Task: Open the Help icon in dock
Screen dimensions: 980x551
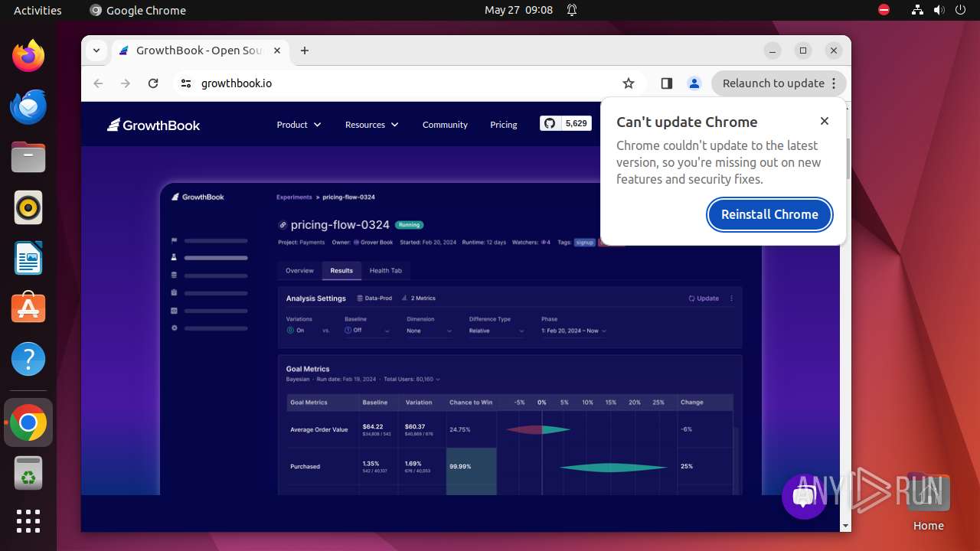Action: pos(28,359)
